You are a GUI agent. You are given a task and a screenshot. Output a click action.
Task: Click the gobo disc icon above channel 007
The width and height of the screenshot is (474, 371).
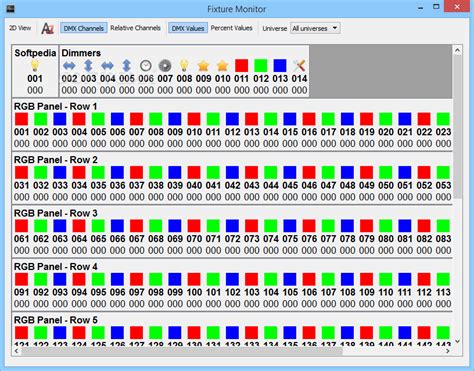click(165, 66)
